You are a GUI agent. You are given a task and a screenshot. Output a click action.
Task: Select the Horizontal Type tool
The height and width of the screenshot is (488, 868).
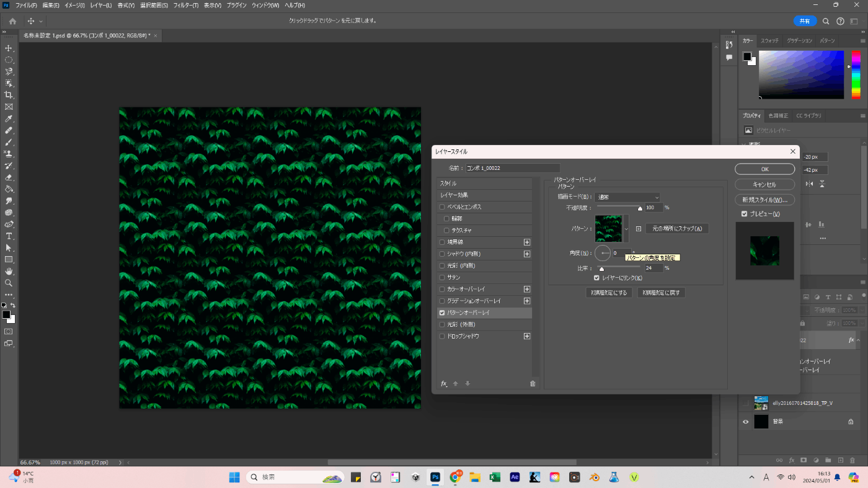pyautogui.click(x=9, y=236)
